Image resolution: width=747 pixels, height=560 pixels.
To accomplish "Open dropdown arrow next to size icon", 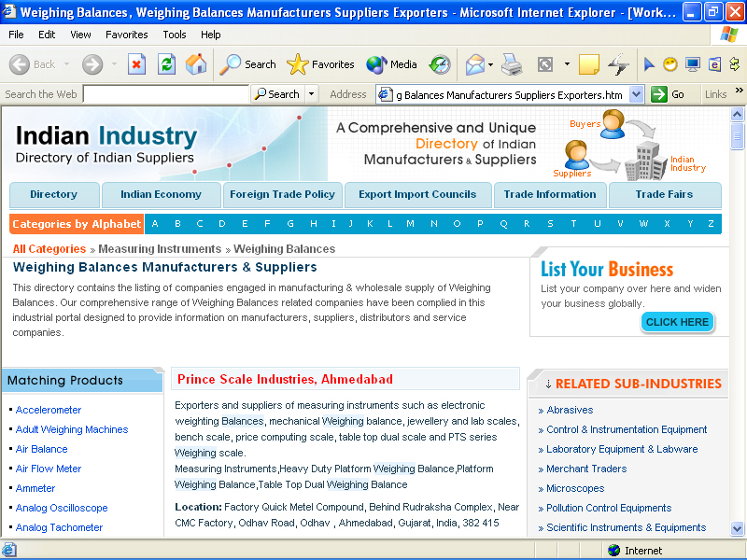I will [567, 64].
